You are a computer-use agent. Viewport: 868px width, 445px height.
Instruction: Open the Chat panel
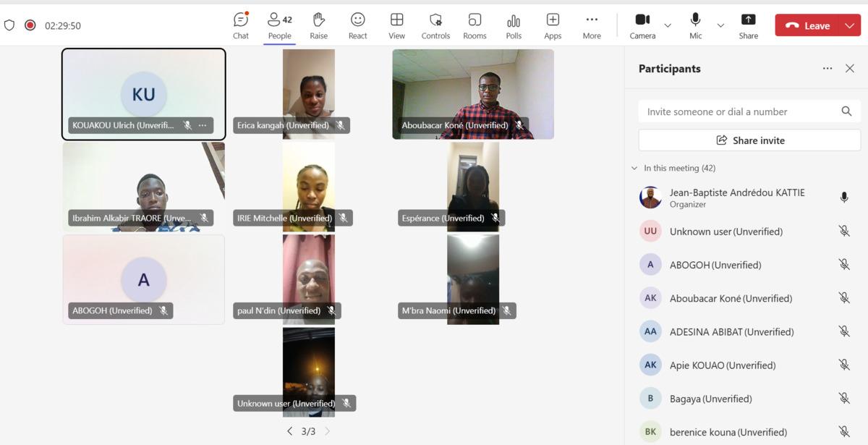(x=241, y=25)
